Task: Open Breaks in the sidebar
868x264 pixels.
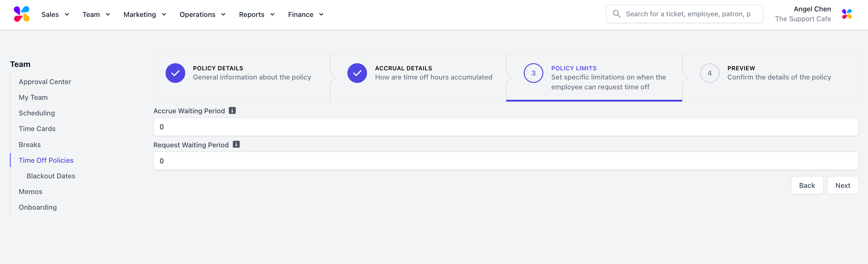Action: pos(30,145)
